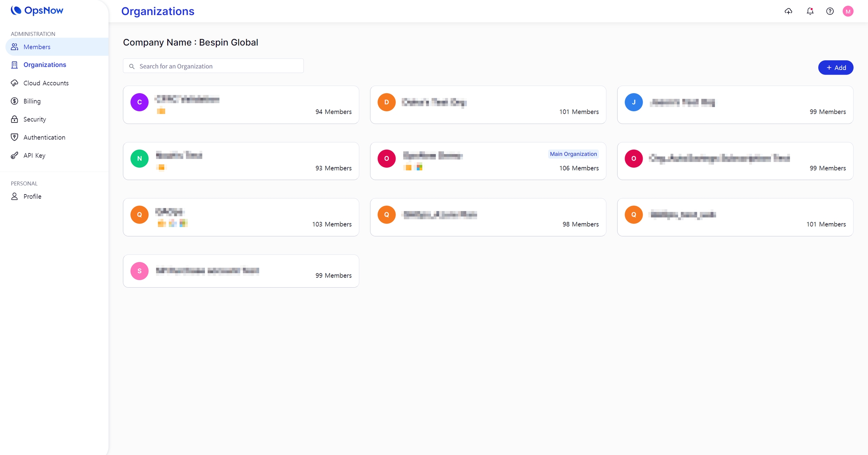Open Authentication page

tap(44, 137)
